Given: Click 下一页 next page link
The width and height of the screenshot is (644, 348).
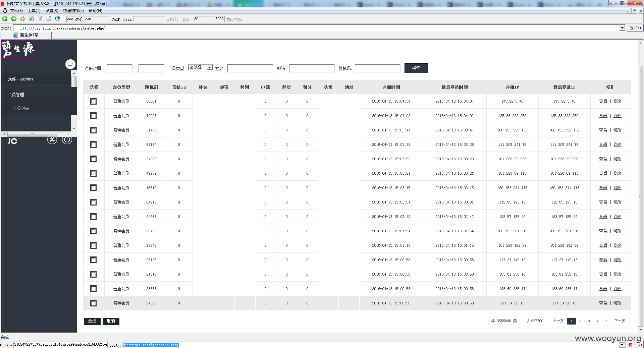Looking at the screenshot, I should 620,321.
